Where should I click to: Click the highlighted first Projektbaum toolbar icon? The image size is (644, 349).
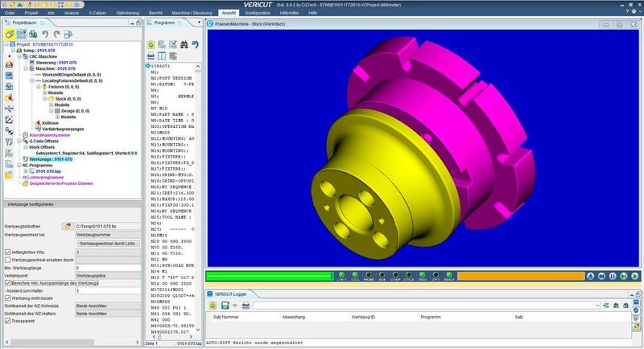point(10,34)
